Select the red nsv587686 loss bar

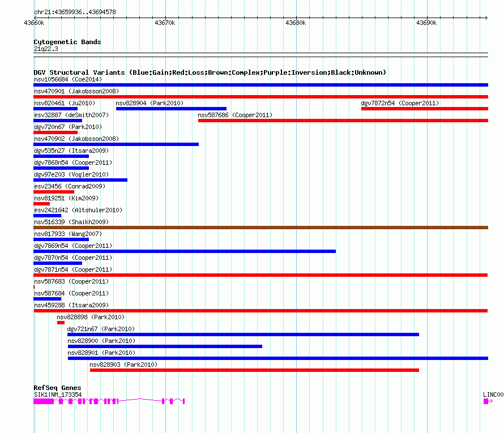coord(343,121)
